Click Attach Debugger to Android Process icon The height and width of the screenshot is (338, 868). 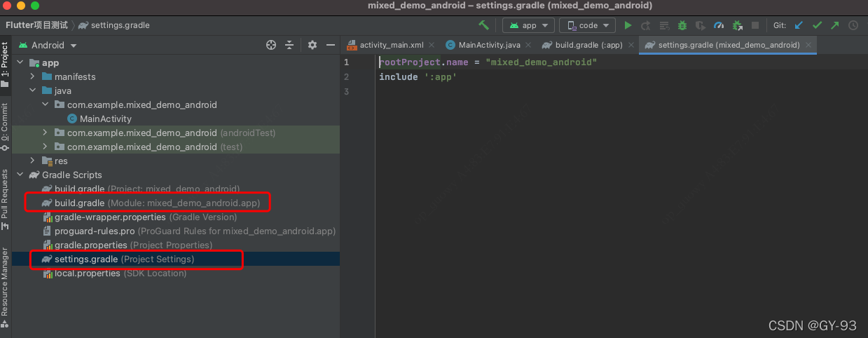[737, 25]
